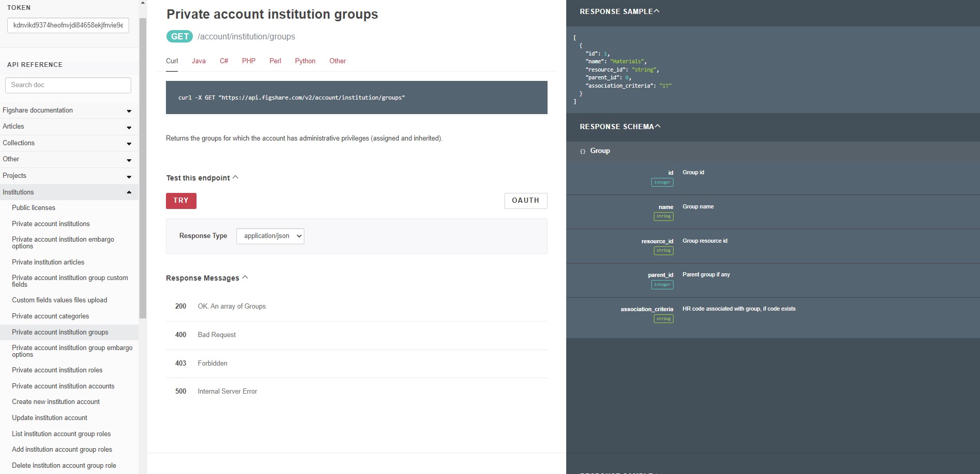Select Private account institution groups item
980x474 pixels.
click(x=69, y=332)
